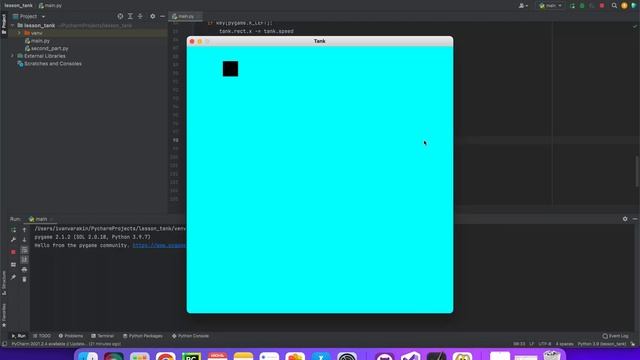The image size is (640, 360).
Task: Collapse the lesson_tank project root
Action: [x=13, y=25]
